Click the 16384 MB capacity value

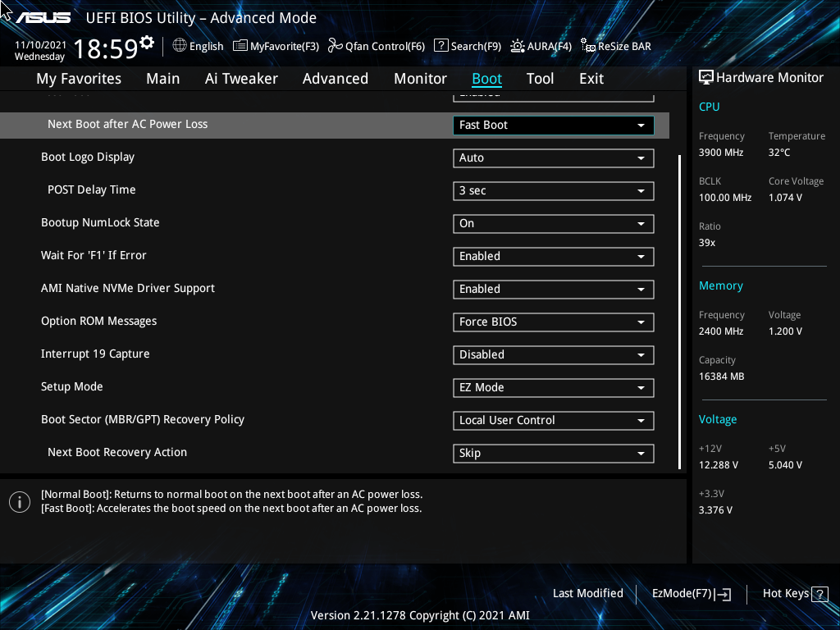(x=722, y=377)
